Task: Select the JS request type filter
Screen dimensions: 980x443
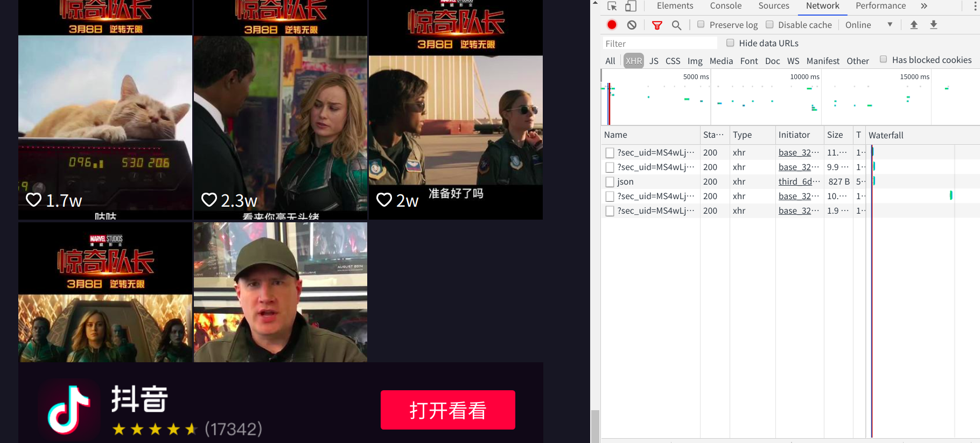Action: click(x=654, y=61)
